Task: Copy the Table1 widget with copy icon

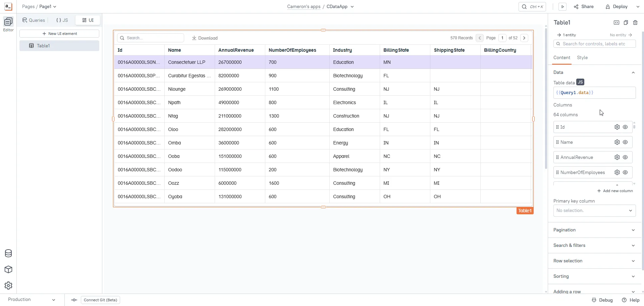Action: (x=626, y=23)
